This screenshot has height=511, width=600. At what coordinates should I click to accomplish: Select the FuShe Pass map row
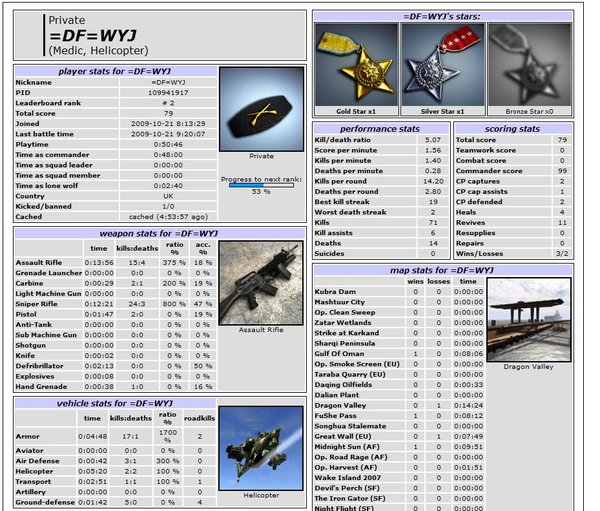[x=399, y=416]
